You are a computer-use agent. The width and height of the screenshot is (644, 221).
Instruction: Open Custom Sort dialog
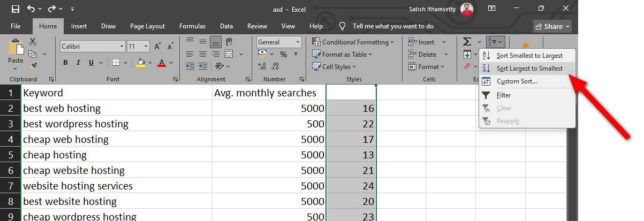click(x=527, y=81)
